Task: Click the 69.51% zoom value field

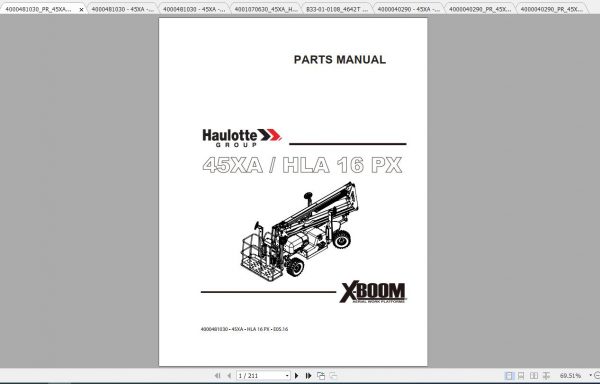Action: tap(570, 376)
